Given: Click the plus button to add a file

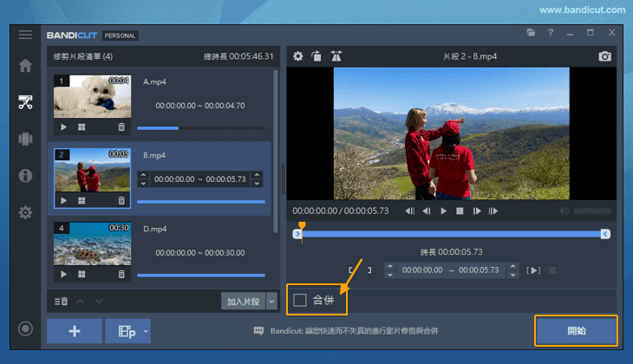Looking at the screenshot, I should pyautogui.click(x=74, y=331).
